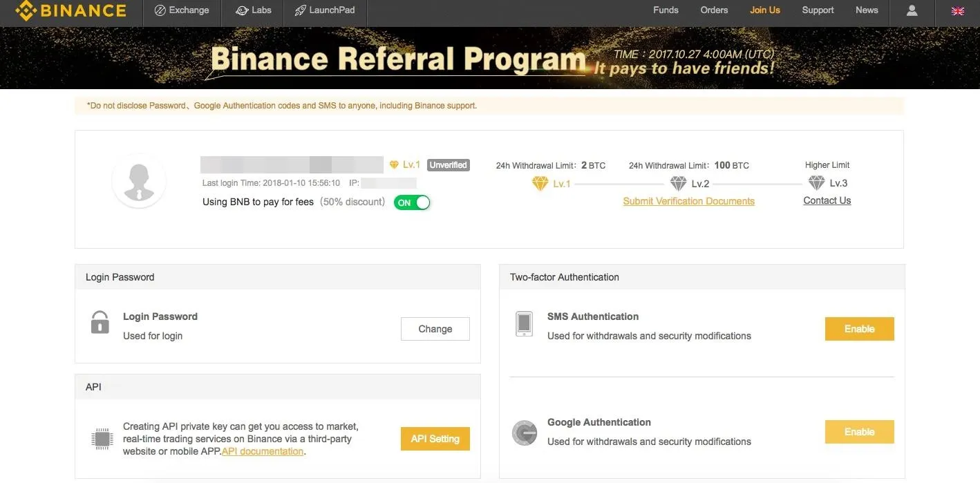The height and width of the screenshot is (483, 980).
Task: Click the chip icon in the API section
Action: (102, 439)
